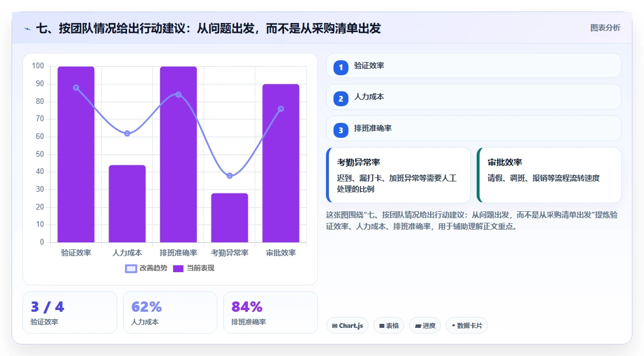Select the Chart.js tag chip
644x356 pixels.
pyautogui.click(x=347, y=326)
